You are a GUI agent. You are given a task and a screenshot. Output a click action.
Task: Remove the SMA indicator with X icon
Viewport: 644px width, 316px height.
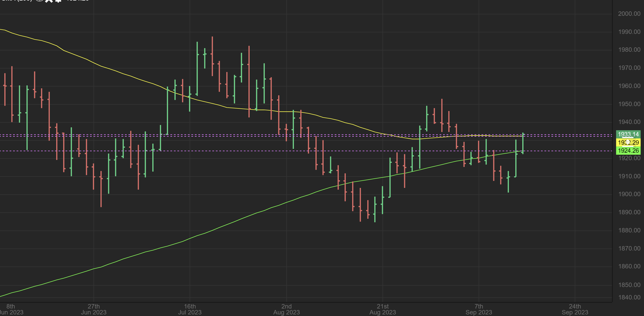(49, 1)
